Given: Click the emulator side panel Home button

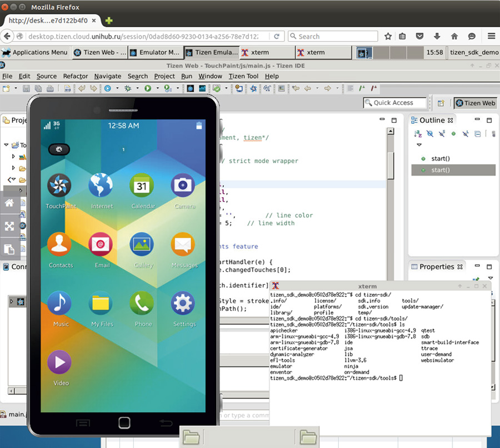Looking at the screenshot, I should [x=9, y=203].
